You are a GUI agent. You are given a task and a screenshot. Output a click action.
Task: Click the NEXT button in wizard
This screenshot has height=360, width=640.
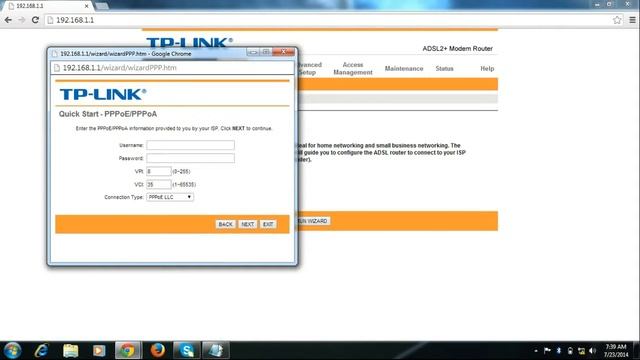[247, 224]
